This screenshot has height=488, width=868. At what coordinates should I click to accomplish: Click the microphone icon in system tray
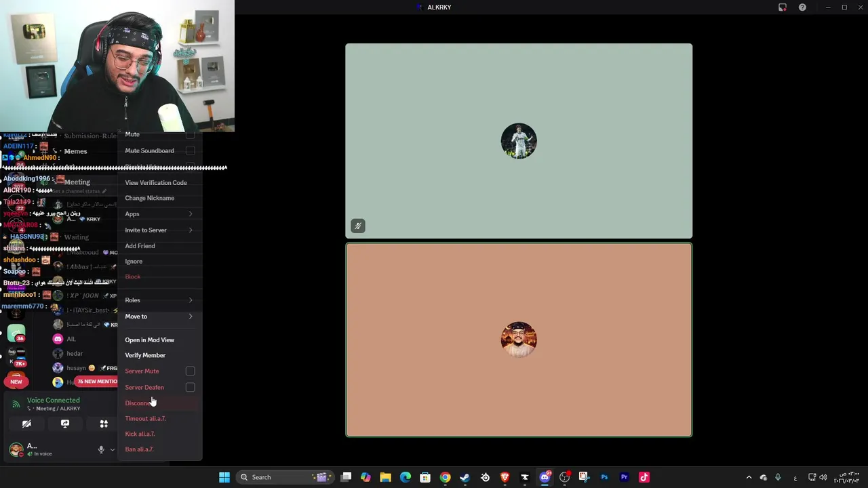click(x=778, y=477)
